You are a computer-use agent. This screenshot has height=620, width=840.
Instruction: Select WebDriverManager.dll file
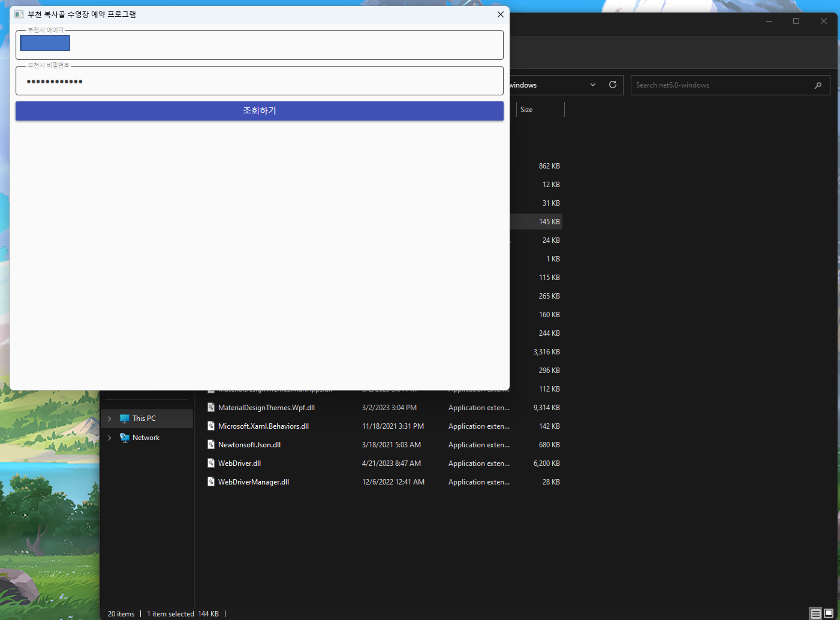pos(253,482)
